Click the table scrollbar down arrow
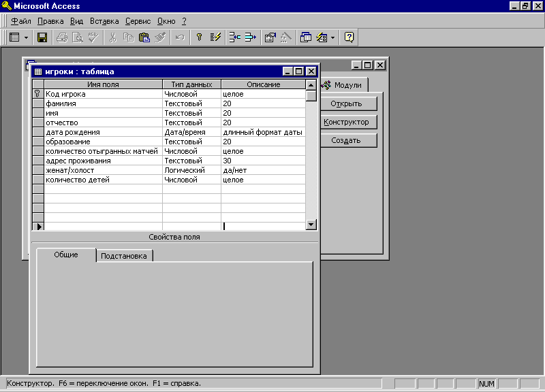This screenshot has height=392, width=545. tap(311, 225)
